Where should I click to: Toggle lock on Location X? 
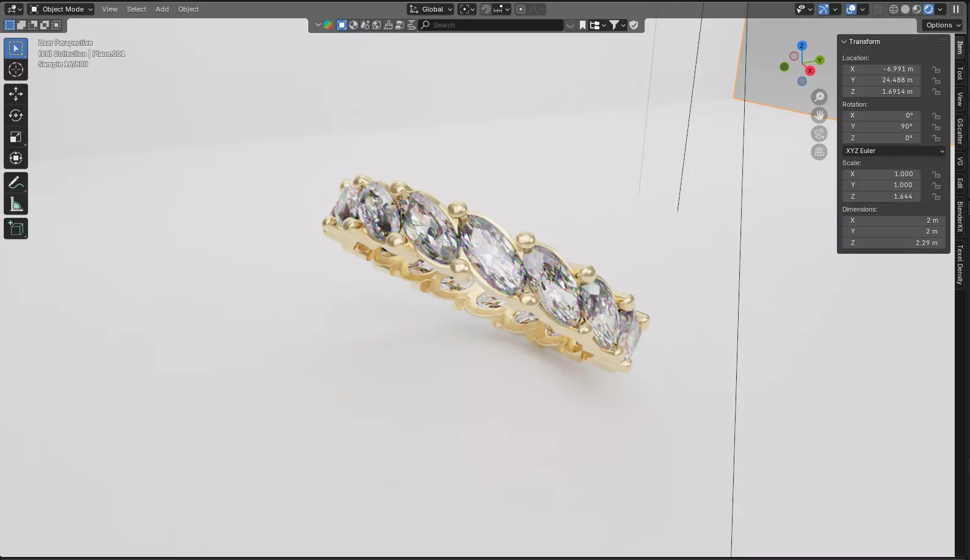[936, 70]
